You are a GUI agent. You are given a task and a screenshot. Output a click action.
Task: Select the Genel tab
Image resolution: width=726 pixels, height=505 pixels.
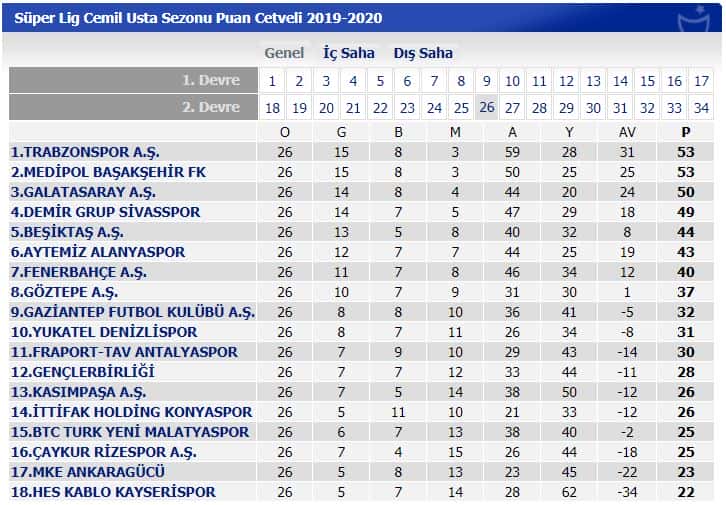[284, 53]
